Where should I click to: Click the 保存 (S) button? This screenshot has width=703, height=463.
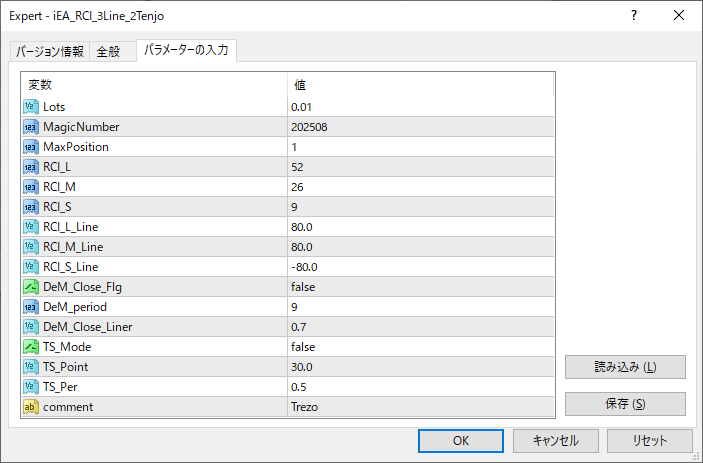tap(625, 404)
